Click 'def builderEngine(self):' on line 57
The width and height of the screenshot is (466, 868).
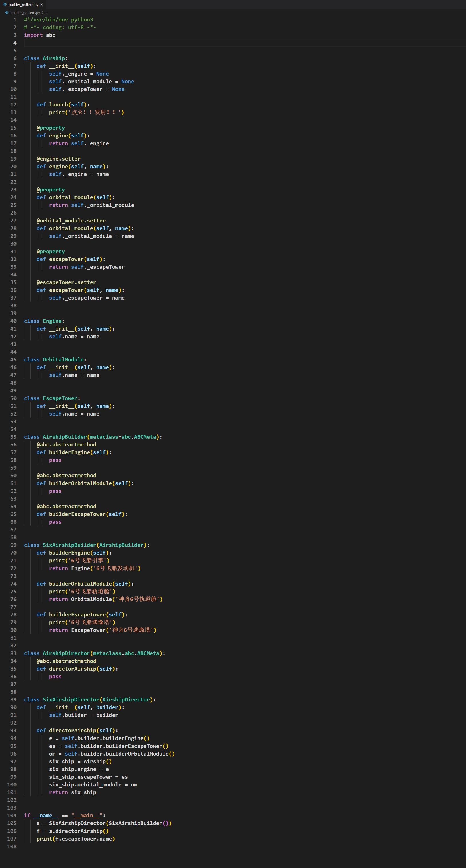pyautogui.click(x=74, y=452)
